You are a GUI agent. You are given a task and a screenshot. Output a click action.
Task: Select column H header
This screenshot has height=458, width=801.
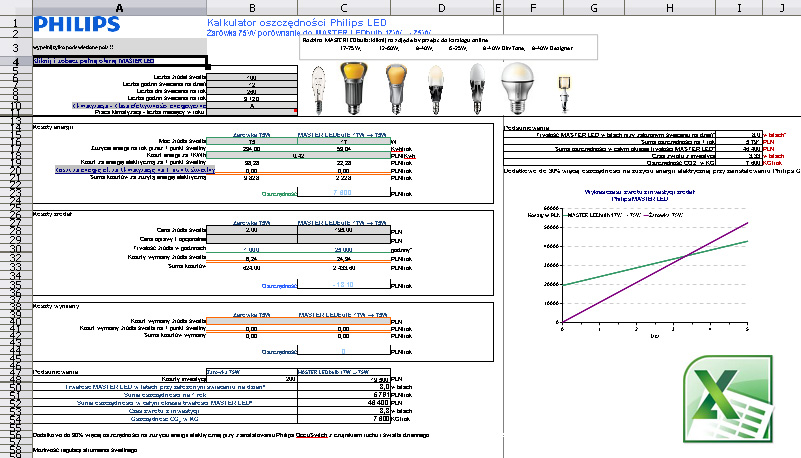pos(670,8)
